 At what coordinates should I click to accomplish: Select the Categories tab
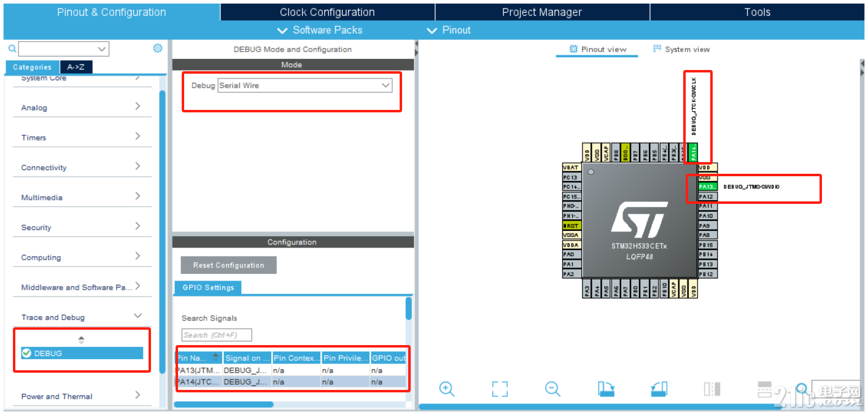(33, 67)
